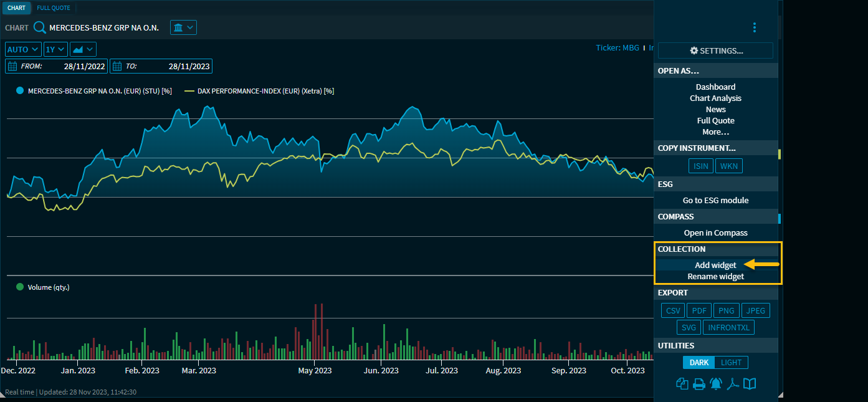
Task: Open the 1Y time range dropdown
Action: pos(55,49)
